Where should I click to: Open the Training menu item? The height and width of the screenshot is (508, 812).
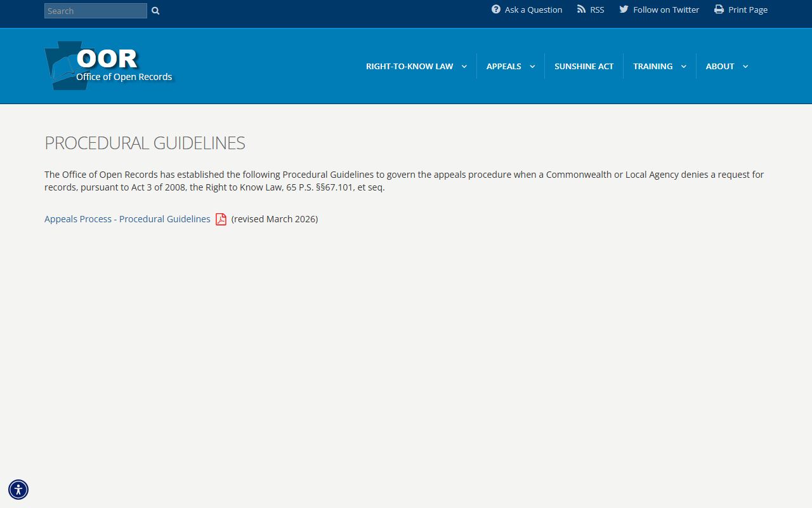(x=653, y=67)
